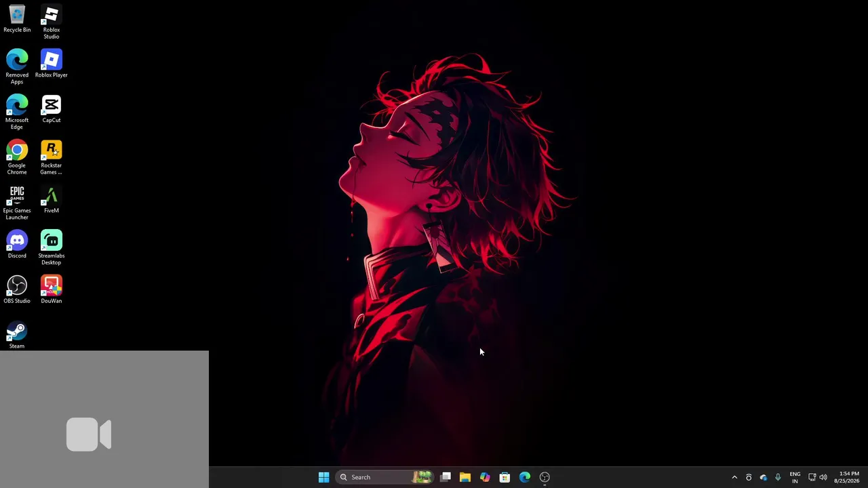Select the CapCut desktop icon
Viewport: 868px width, 488px height.
point(52,109)
